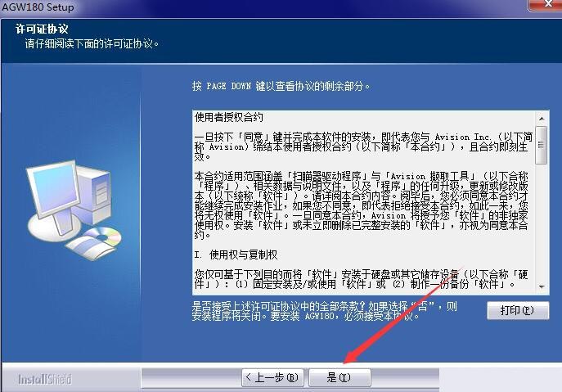Screen dimensions: 562x392
Task: Click the computer and CD setup illustration
Action: point(74,210)
